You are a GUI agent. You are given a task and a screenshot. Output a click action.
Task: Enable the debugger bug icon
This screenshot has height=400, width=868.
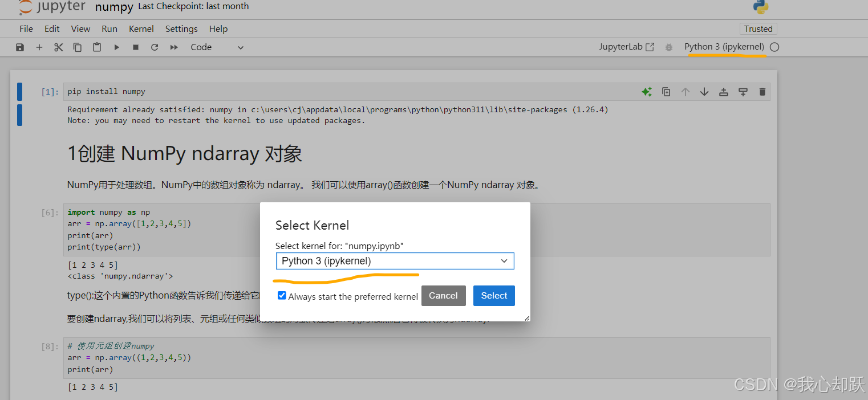click(669, 47)
